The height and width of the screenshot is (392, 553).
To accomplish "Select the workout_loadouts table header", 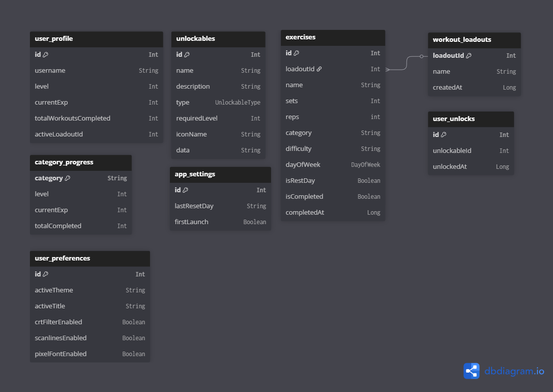I will (x=474, y=40).
